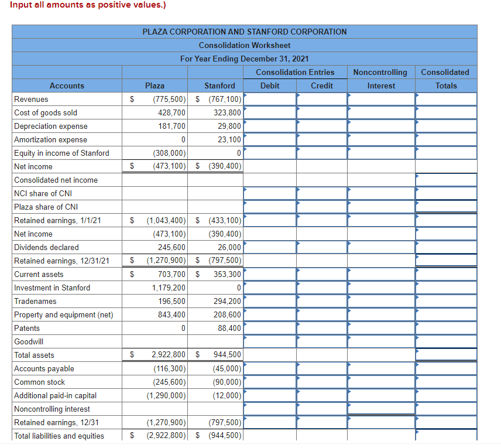The width and height of the screenshot is (501, 448).
Task: Click Retained earnings 12/31 Consolidated Totals cell
Action: click(x=446, y=422)
